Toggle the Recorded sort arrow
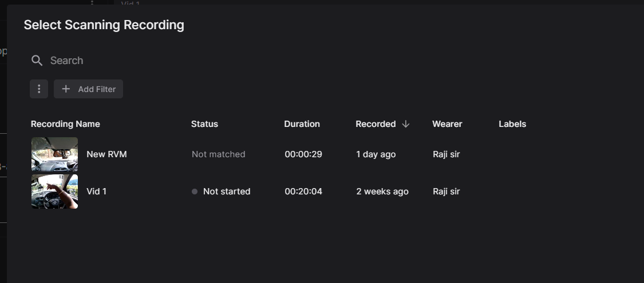 (x=406, y=124)
